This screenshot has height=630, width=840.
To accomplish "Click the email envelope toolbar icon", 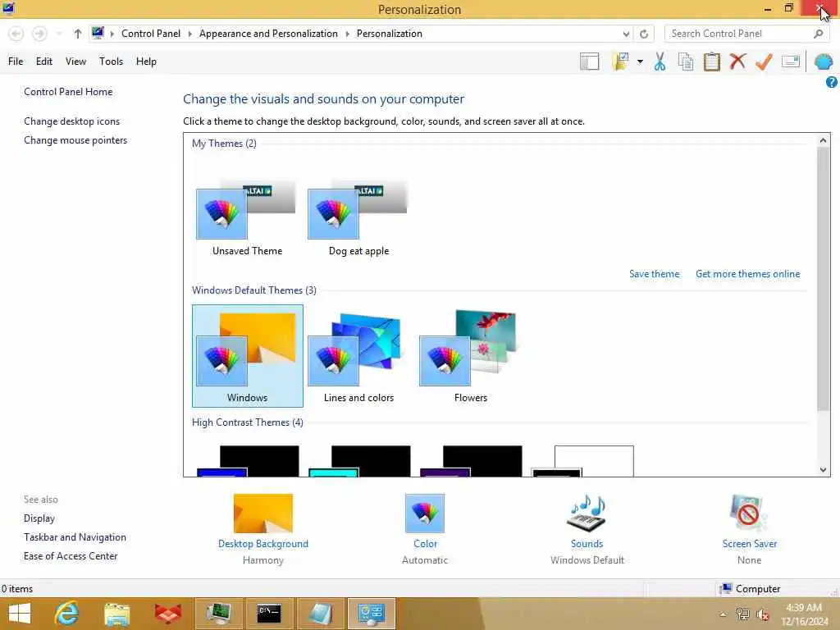I will (x=790, y=62).
